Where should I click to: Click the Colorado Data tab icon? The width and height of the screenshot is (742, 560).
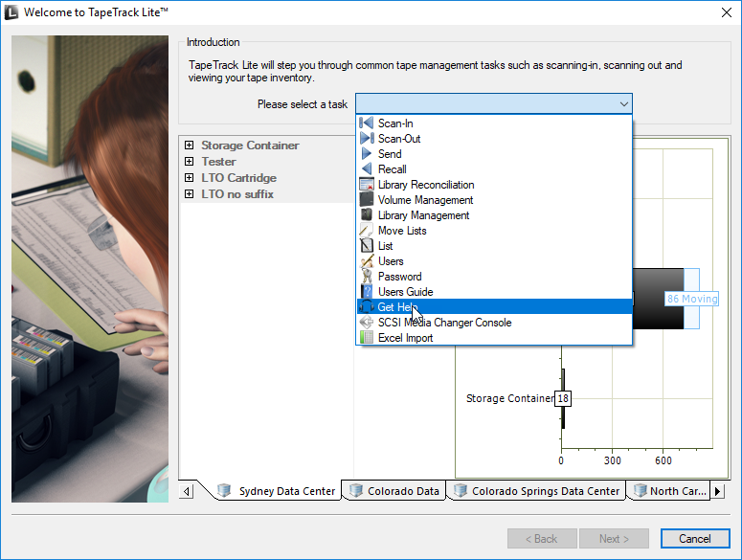tap(355, 490)
